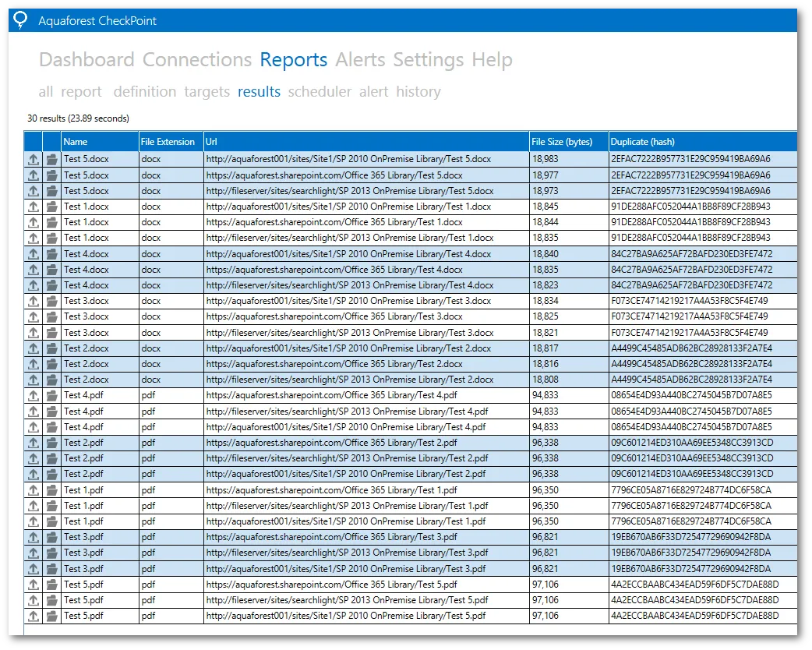Click the file size value 18,845

[x=545, y=207]
